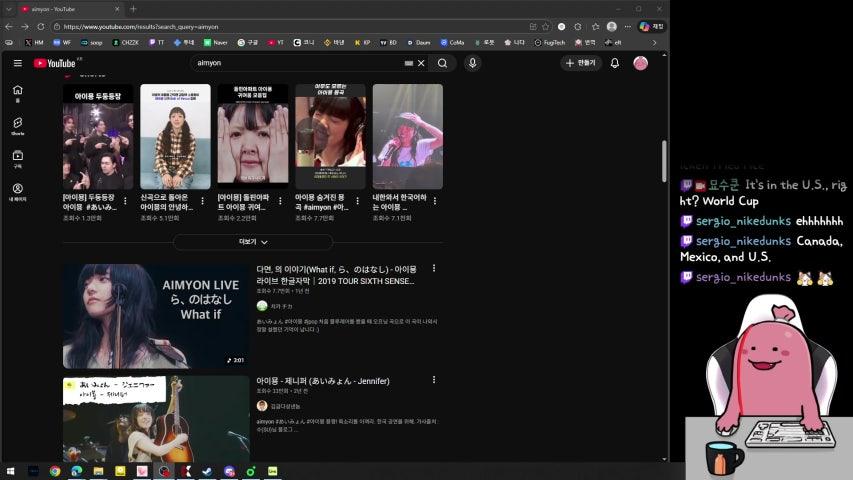This screenshot has height=480, width=853.
Task: Open the YouTube hamburger guide menu
Action: [x=17, y=63]
